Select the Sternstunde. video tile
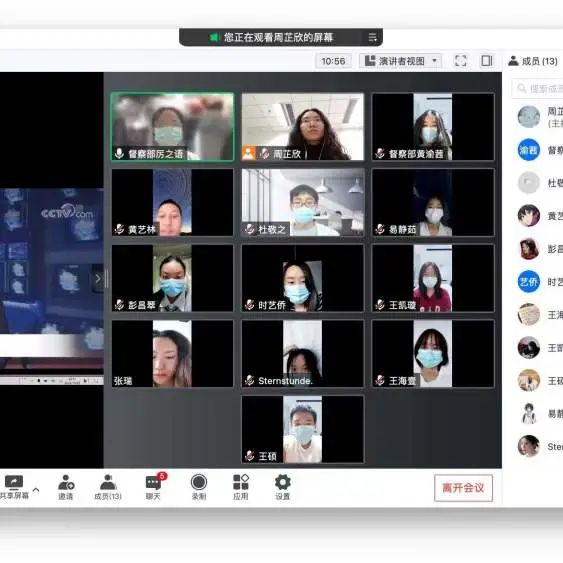 303,354
